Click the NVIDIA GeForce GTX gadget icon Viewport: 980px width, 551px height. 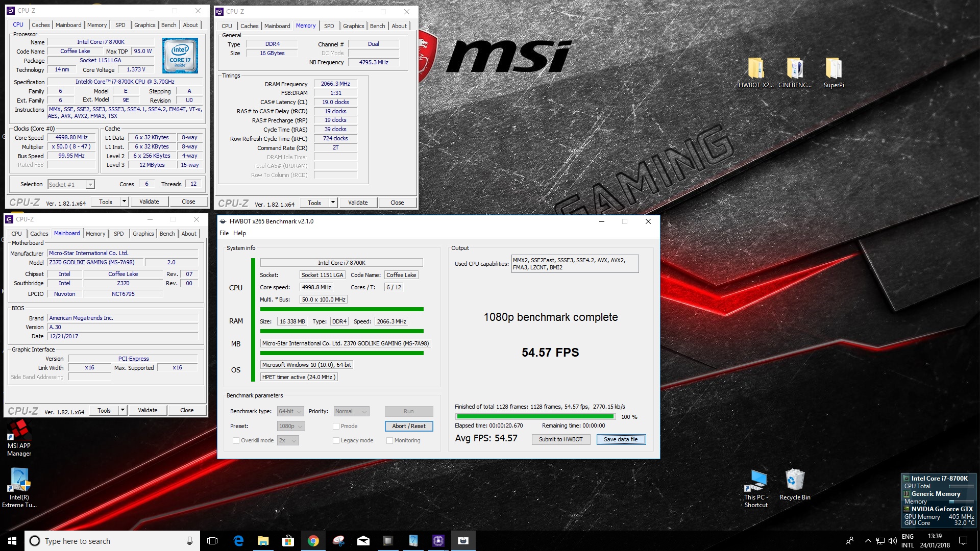(x=906, y=509)
